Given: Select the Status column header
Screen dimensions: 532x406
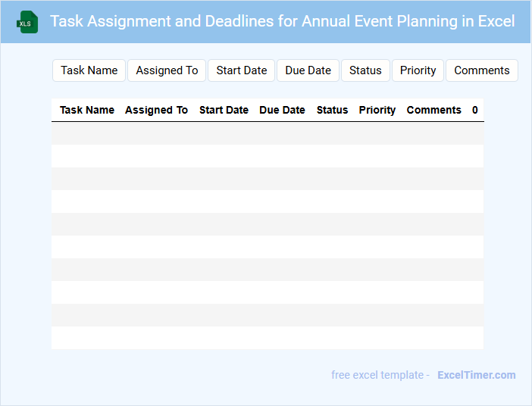Looking at the screenshot, I should (x=332, y=110).
